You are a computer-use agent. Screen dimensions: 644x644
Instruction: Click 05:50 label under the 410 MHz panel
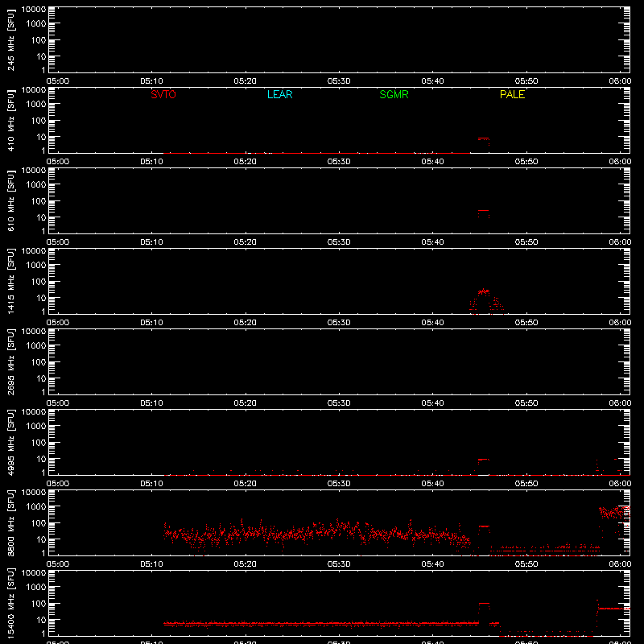pos(526,162)
